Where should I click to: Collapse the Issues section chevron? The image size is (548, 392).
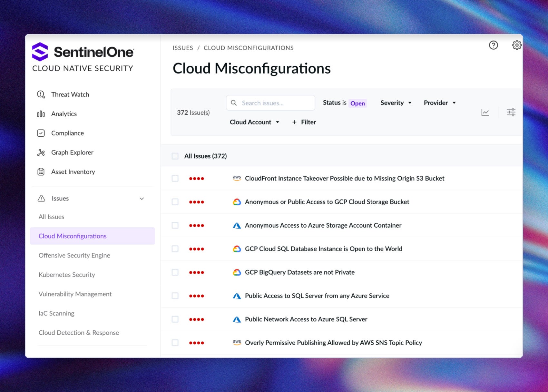pyautogui.click(x=142, y=199)
